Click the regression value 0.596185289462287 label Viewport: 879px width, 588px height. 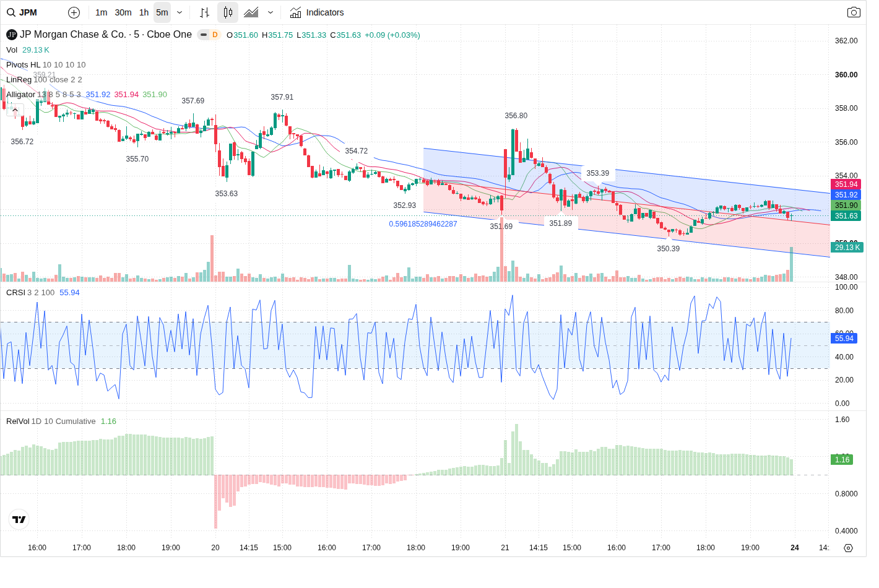(x=423, y=224)
